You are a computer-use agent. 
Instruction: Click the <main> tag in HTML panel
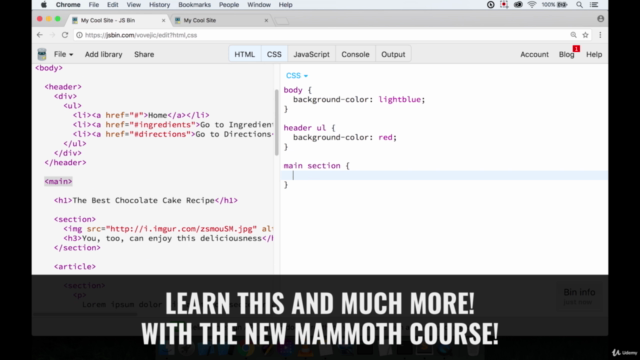coord(58,182)
